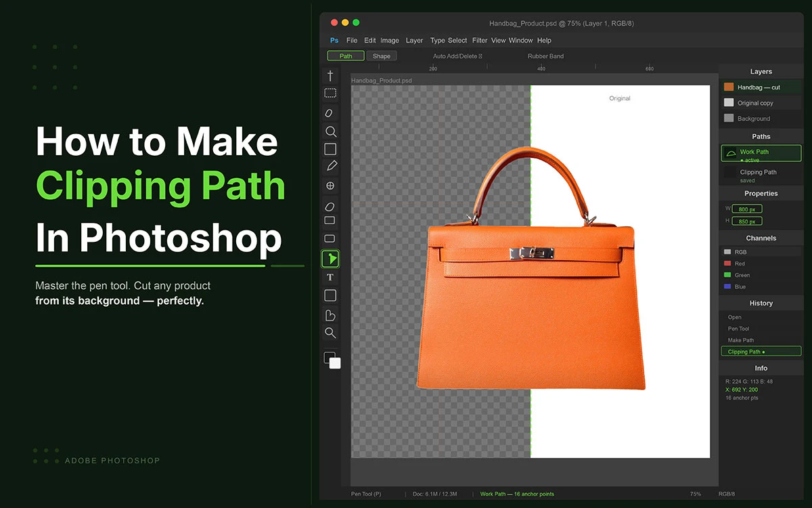
Task: Select the dashed Rectangular Marquee tool
Action: coord(330,93)
